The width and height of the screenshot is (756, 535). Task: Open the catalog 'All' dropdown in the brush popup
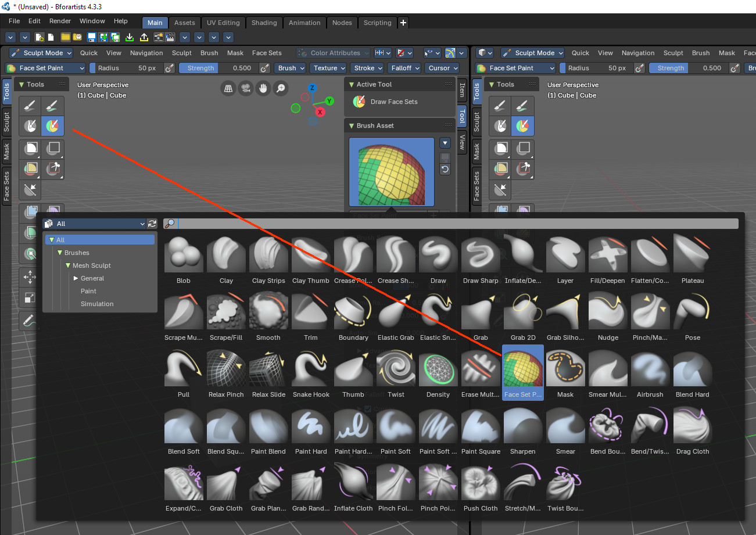click(x=95, y=224)
